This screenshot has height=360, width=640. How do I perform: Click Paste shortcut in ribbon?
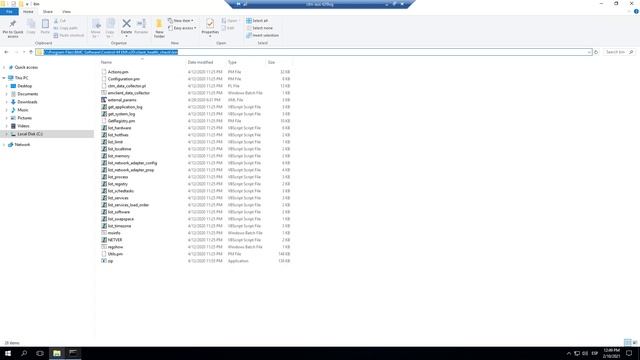coord(69,36)
